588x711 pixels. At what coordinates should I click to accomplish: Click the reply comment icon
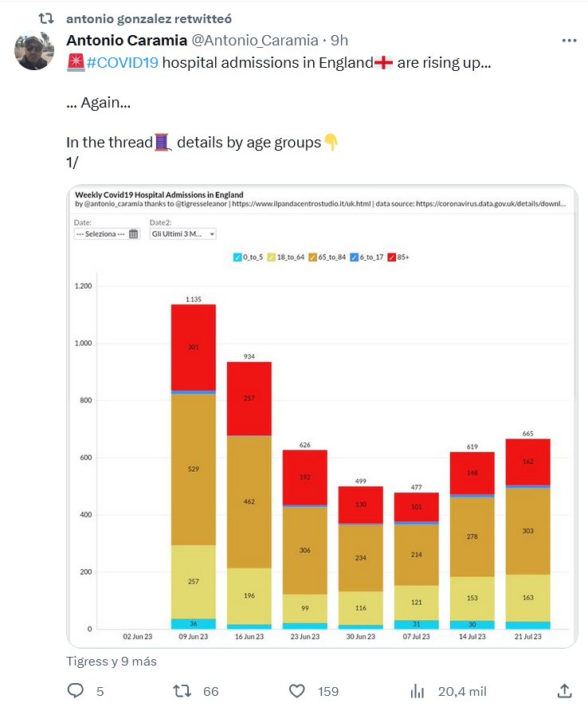(x=76, y=691)
